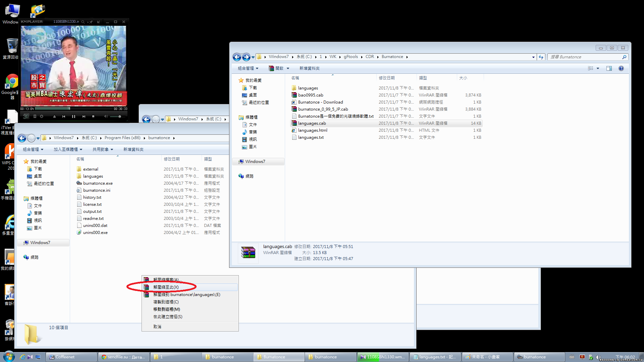The height and width of the screenshot is (362, 644).
Task: Click the help question mark icon
Action: pyautogui.click(x=621, y=68)
